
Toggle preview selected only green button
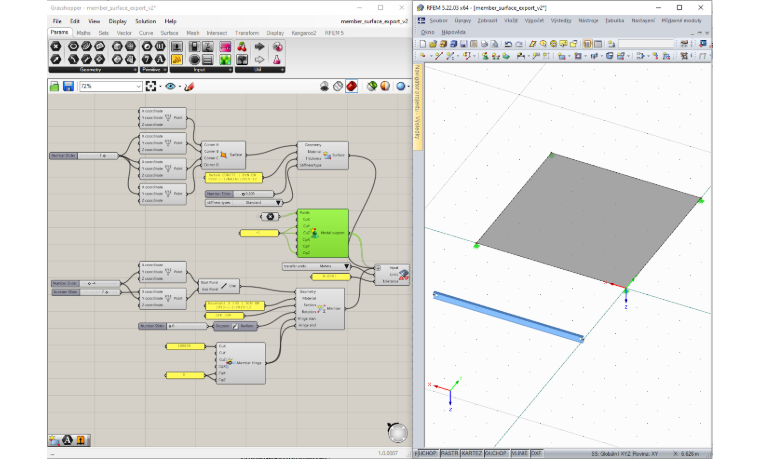tap(372, 86)
